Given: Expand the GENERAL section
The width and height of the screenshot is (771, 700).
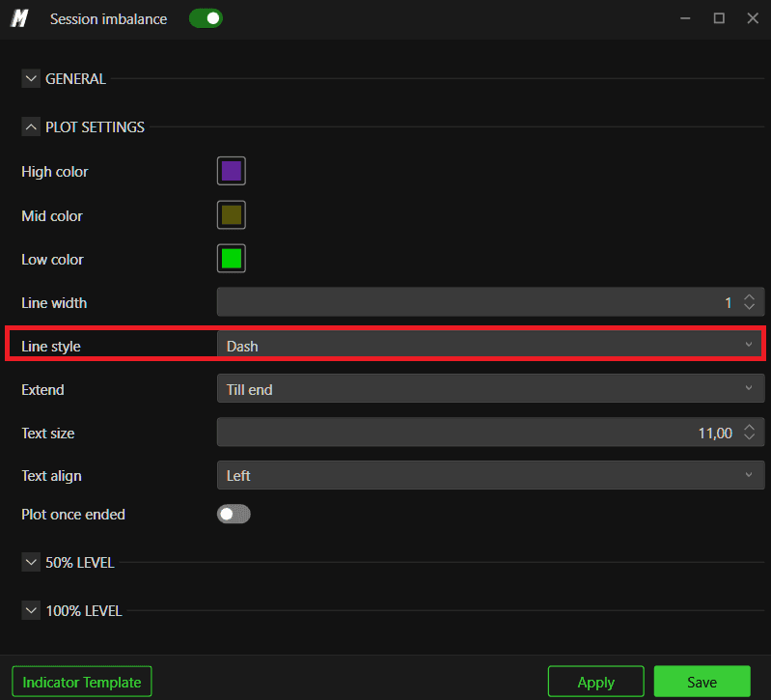Looking at the screenshot, I should 31,79.
